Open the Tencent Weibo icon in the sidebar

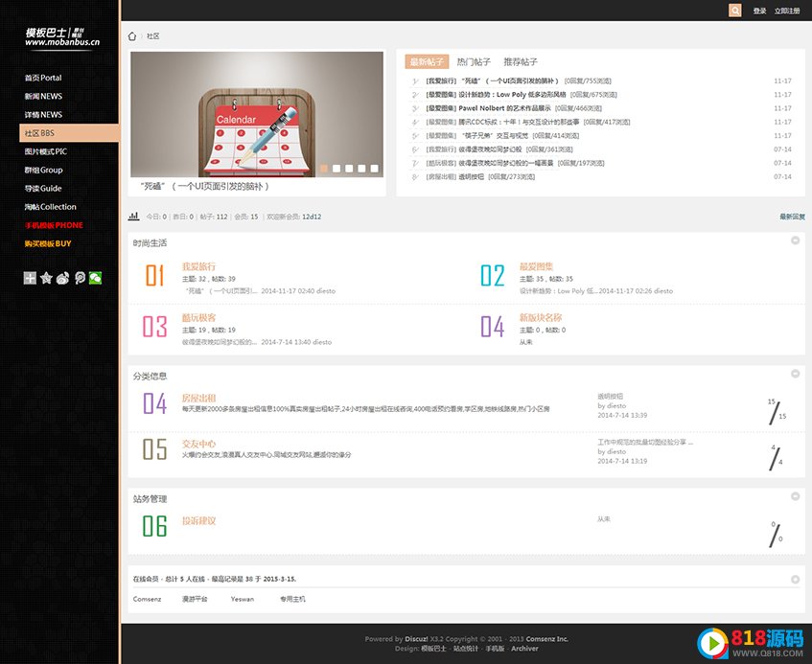pyautogui.click(x=80, y=278)
